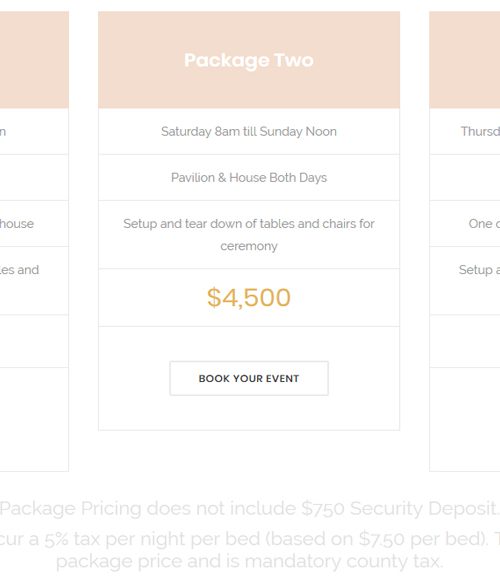The image size is (500, 579).
Task: Click the word 'ceremony' in Package Two
Action: (x=249, y=246)
